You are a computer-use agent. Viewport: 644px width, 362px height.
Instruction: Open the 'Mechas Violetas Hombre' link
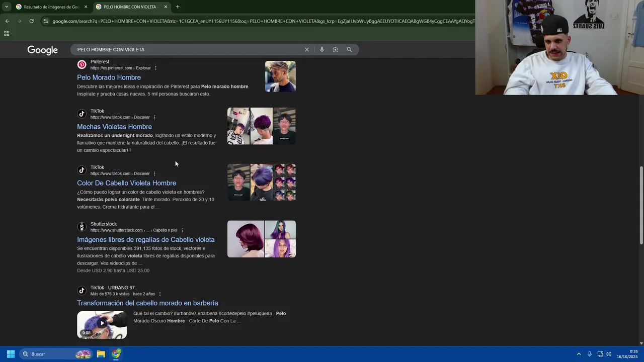[x=114, y=127]
